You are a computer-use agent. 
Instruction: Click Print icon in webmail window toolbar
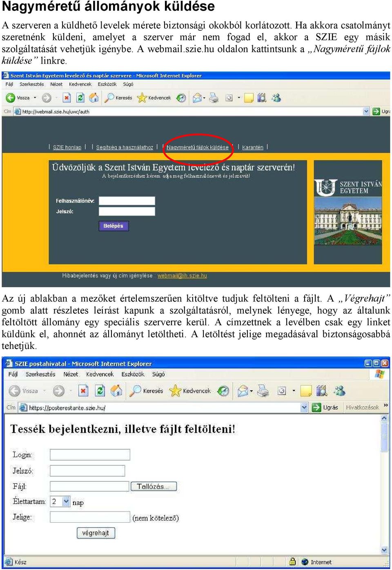point(214,98)
